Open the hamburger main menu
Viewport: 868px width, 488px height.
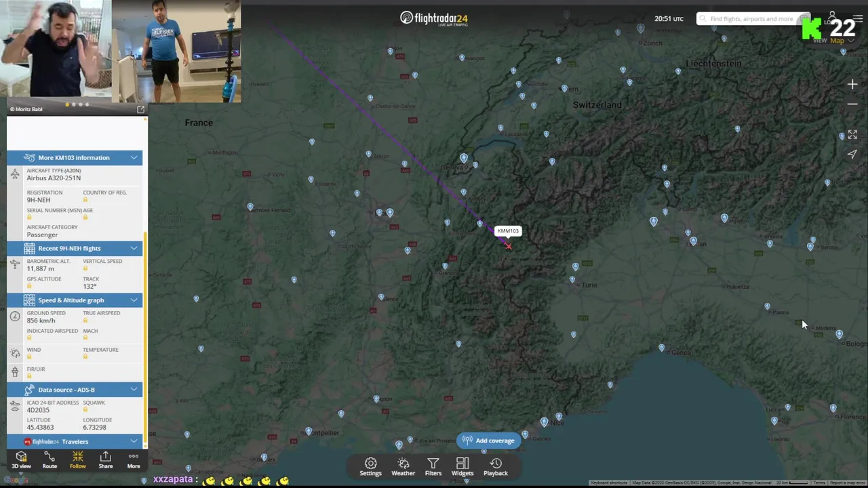858,19
